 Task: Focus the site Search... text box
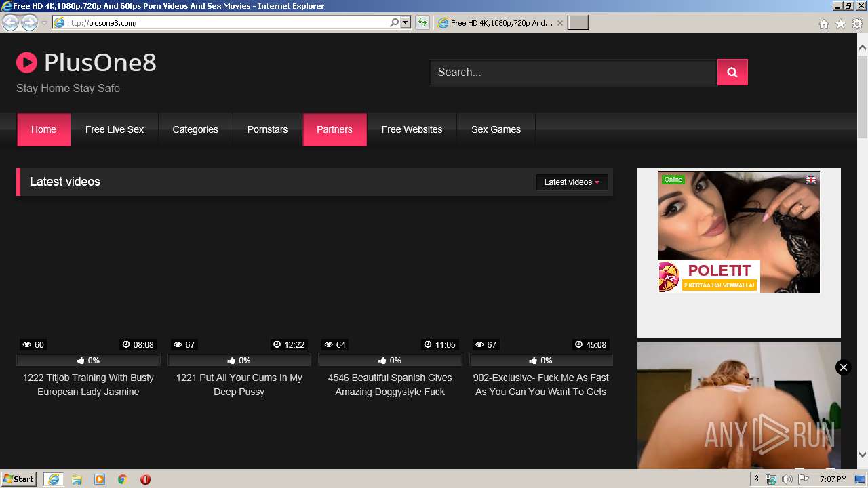[573, 72]
